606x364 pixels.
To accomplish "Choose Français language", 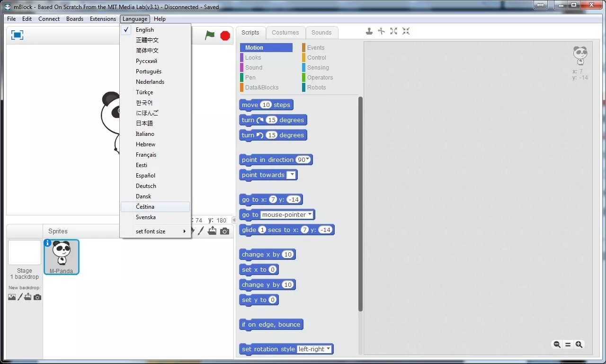I will 156,155.
